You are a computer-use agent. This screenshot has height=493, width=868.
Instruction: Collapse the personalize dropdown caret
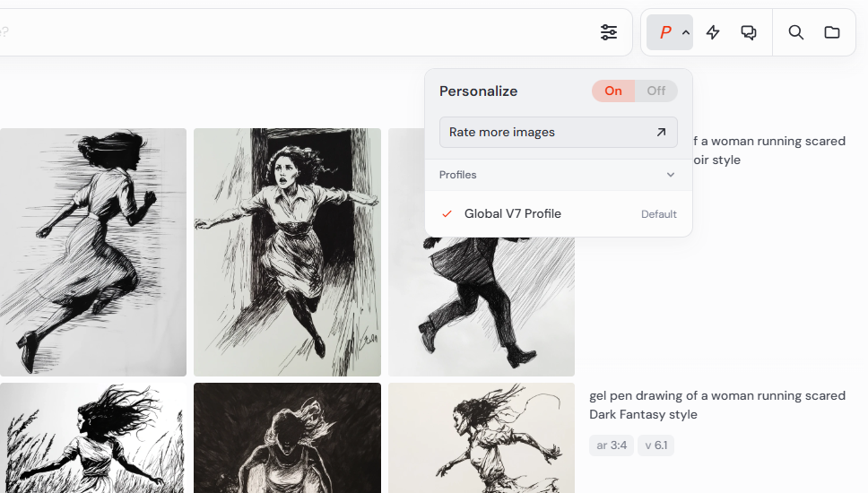point(686,32)
